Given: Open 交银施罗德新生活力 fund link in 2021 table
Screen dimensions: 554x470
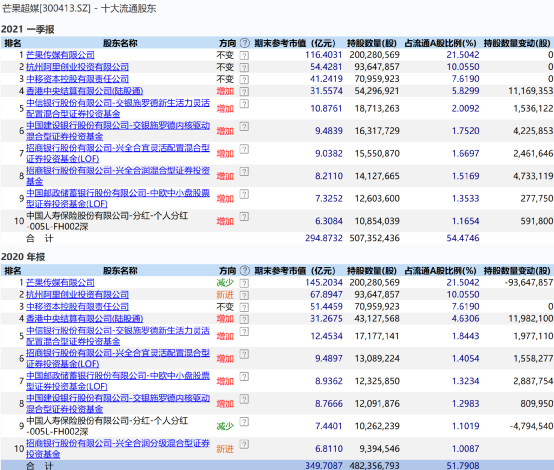Looking at the screenshot, I should pyautogui.click(x=118, y=108).
